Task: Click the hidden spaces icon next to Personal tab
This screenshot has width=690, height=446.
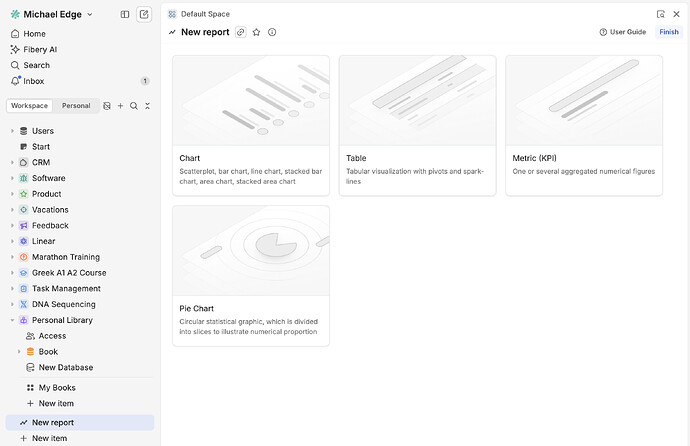Action: [x=107, y=106]
